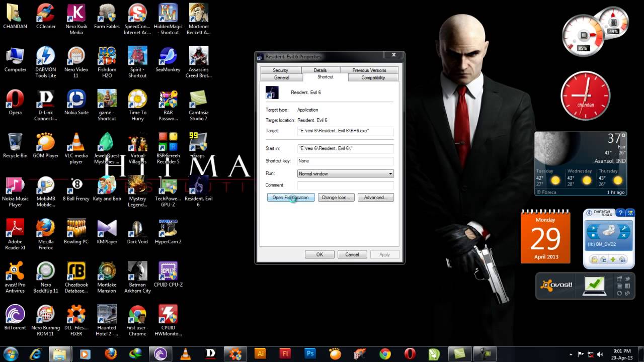Select the HyperCam 2 desktop icon
The height and width of the screenshot is (362, 644).
click(168, 232)
